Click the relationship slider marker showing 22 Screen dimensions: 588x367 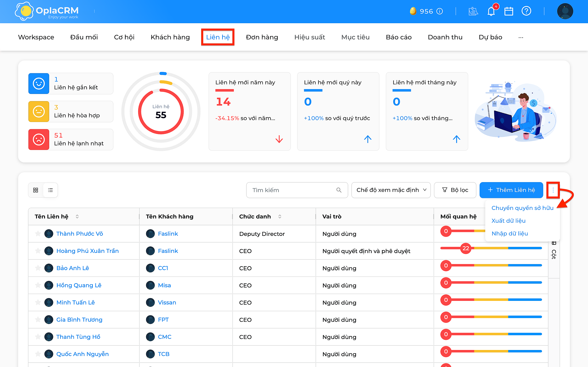point(465,248)
